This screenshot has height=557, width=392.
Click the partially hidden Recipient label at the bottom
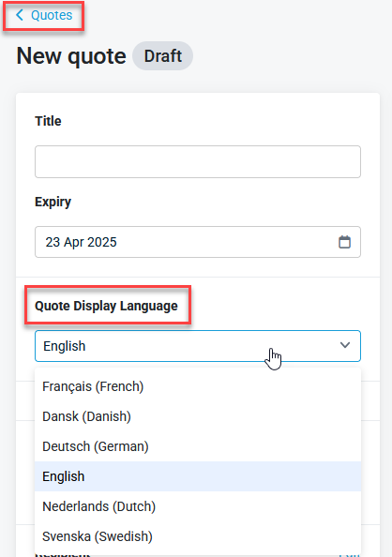coord(63,554)
